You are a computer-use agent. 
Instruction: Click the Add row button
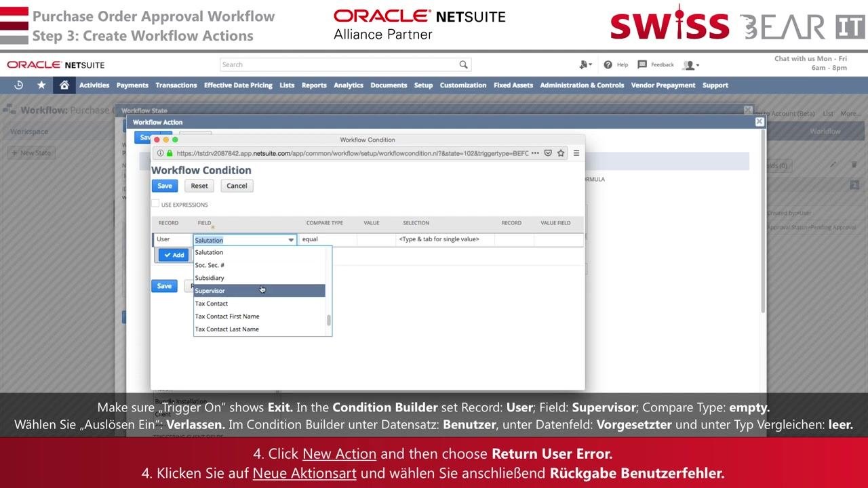click(x=174, y=255)
